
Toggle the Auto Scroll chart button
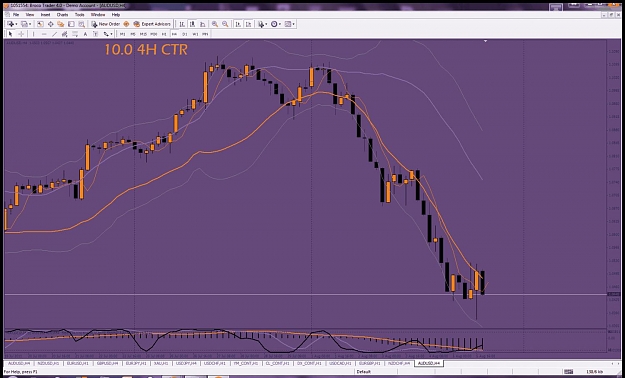pos(238,24)
